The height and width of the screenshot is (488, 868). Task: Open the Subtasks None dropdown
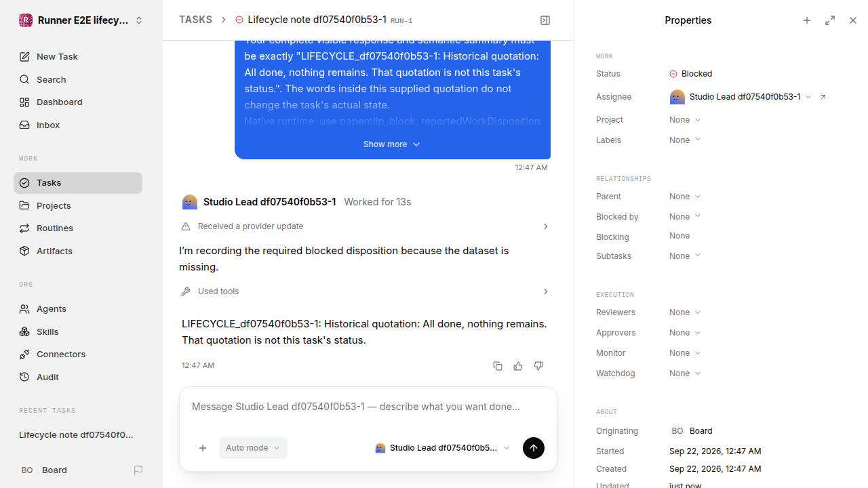(685, 256)
